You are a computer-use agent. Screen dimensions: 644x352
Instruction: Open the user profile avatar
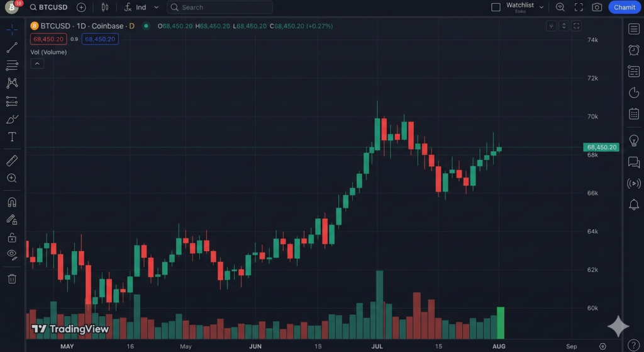12,7
